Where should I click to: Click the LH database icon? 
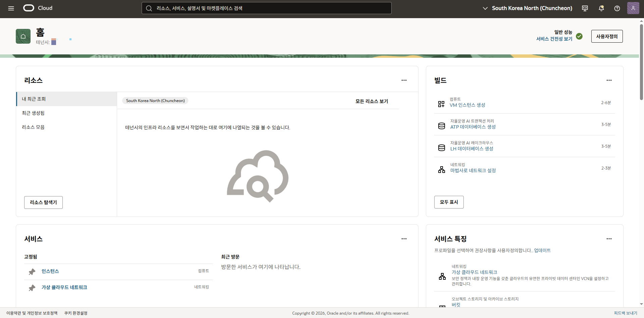(442, 148)
